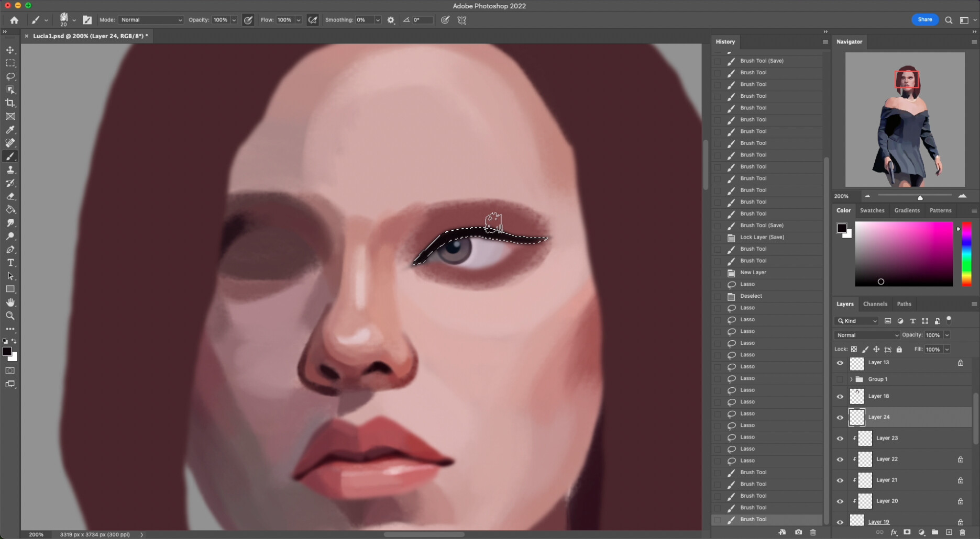This screenshot has height=539, width=980.
Task: Open brush settings panel icon
Action: point(87,20)
